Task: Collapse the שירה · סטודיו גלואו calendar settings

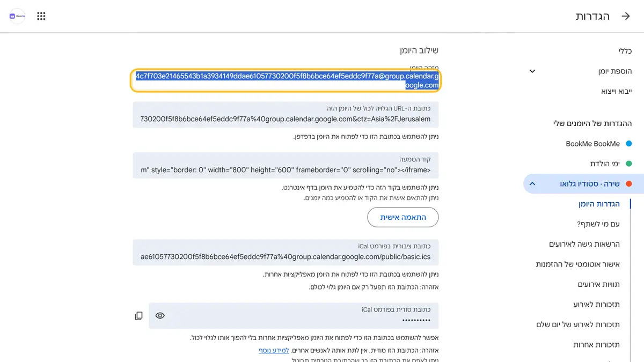Action: (x=532, y=184)
